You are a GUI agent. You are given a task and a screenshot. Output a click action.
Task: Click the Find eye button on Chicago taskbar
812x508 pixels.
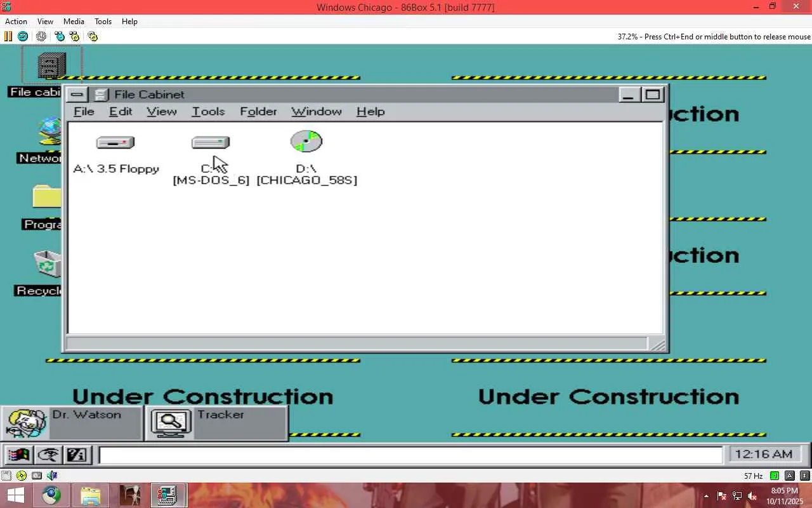(48, 455)
